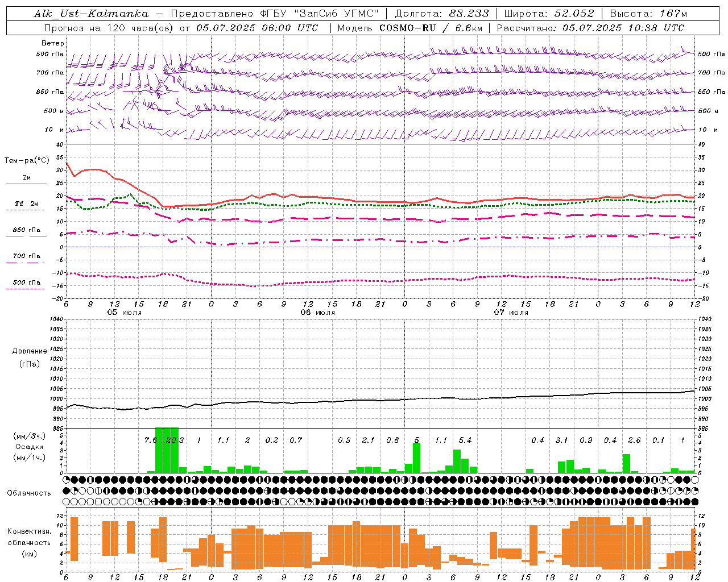Select the latitude value Широта: 52.052
The image size is (728, 582).
click(x=549, y=14)
